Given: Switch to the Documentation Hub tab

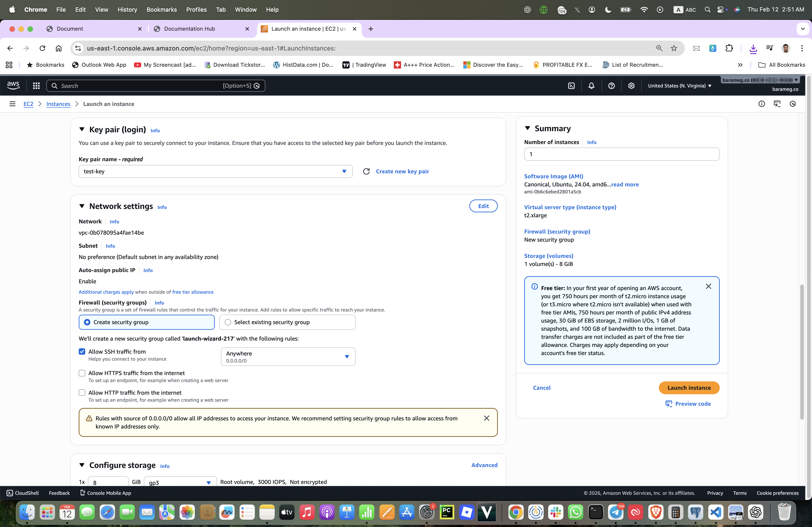Looking at the screenshot, I should [x=189, y=29].
